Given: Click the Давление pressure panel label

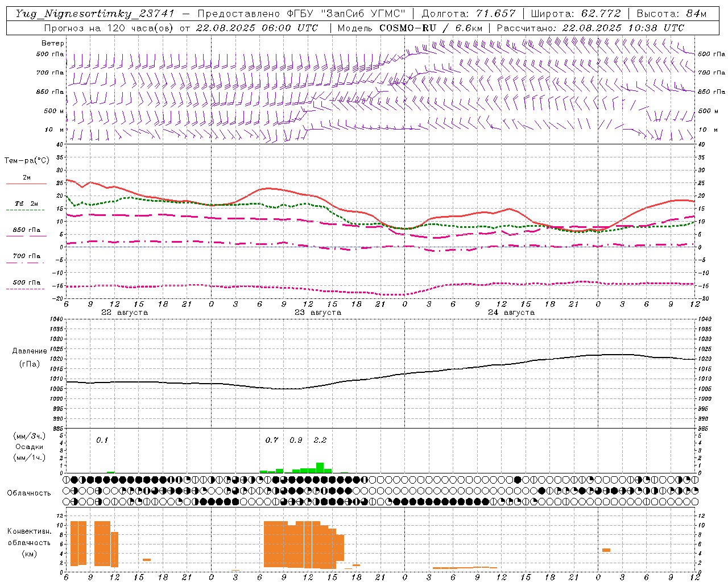Looking at the screenshot, I should tap(30, 351).
